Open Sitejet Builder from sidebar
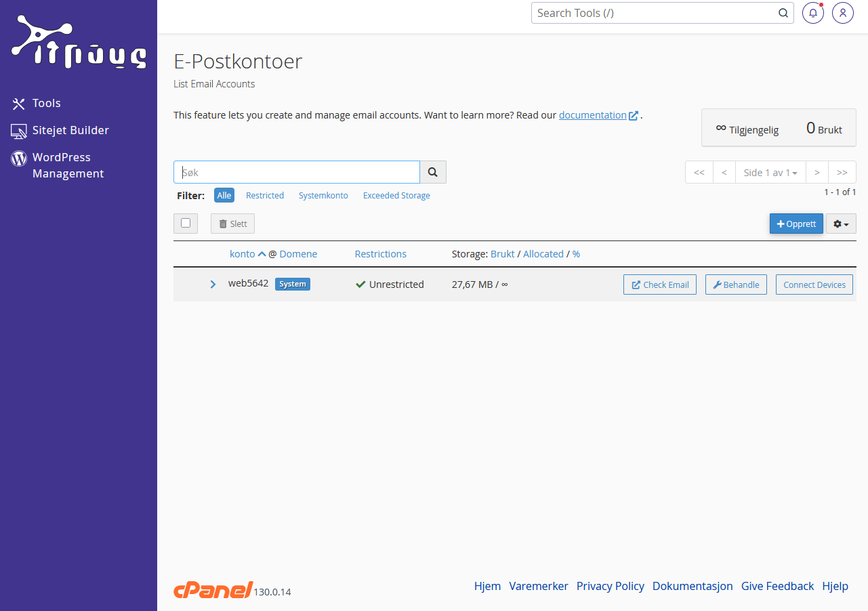868x611 pixels. click(x=70, y=130)
